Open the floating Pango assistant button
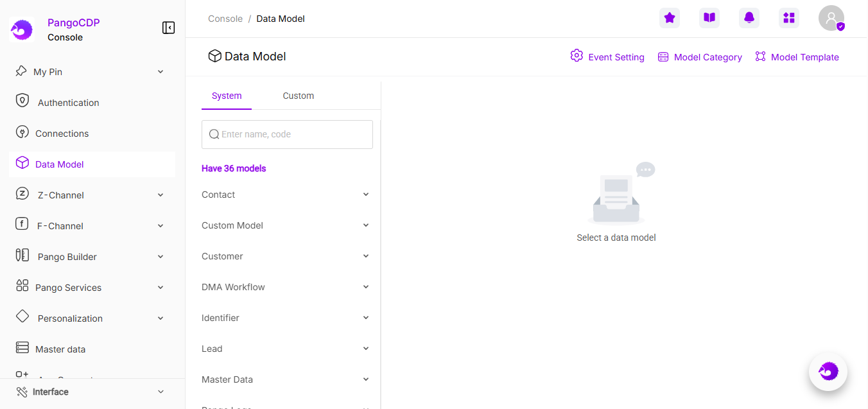Screen dimensions: 868x409 coord(828,371)
